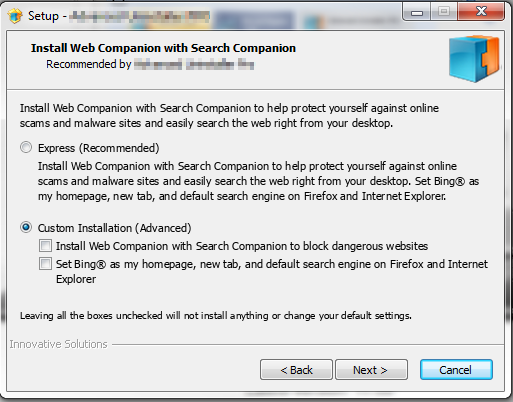Image resolution: width=513 pixels, height=402 pixels.
Task: Minimize the Setup window
Action: 417,12
